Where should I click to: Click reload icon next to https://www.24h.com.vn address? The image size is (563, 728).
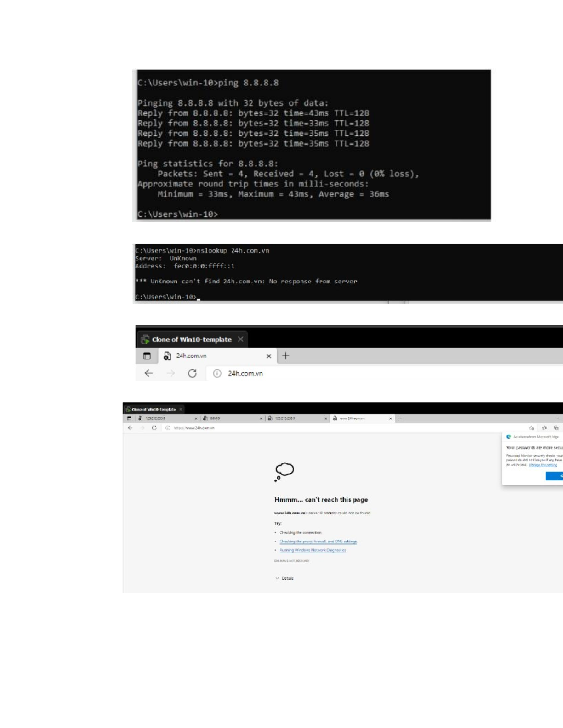coord(154,428)
